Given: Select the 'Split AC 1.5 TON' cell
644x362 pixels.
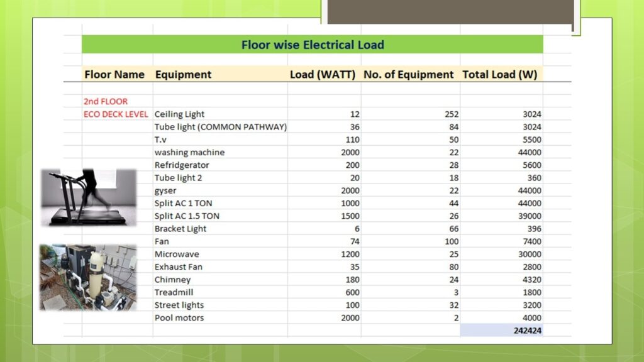Looking at the screenshot, I should point(187,216).
